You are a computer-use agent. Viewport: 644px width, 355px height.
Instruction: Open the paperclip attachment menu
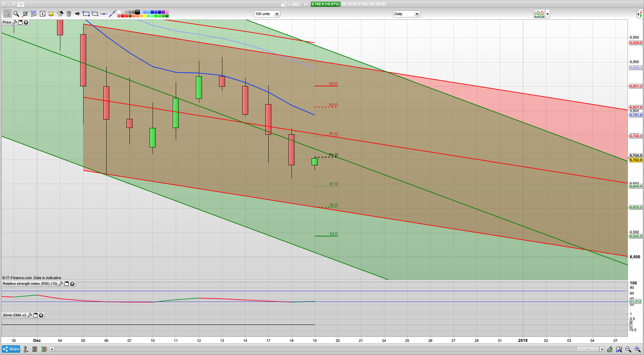tap(26, 349)
